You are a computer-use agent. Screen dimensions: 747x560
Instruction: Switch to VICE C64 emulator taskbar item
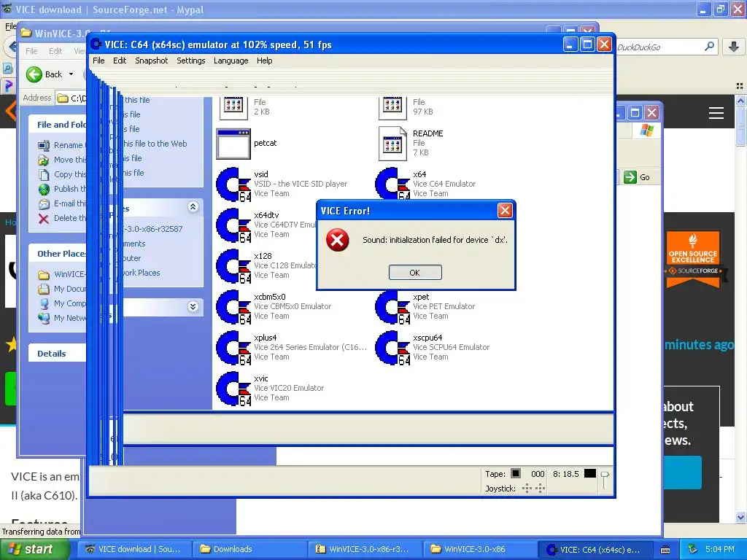click(595, 549)
